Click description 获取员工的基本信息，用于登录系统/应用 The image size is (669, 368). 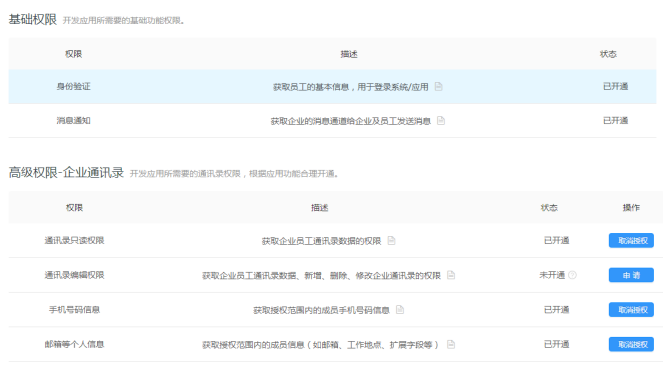pos(351,87)
